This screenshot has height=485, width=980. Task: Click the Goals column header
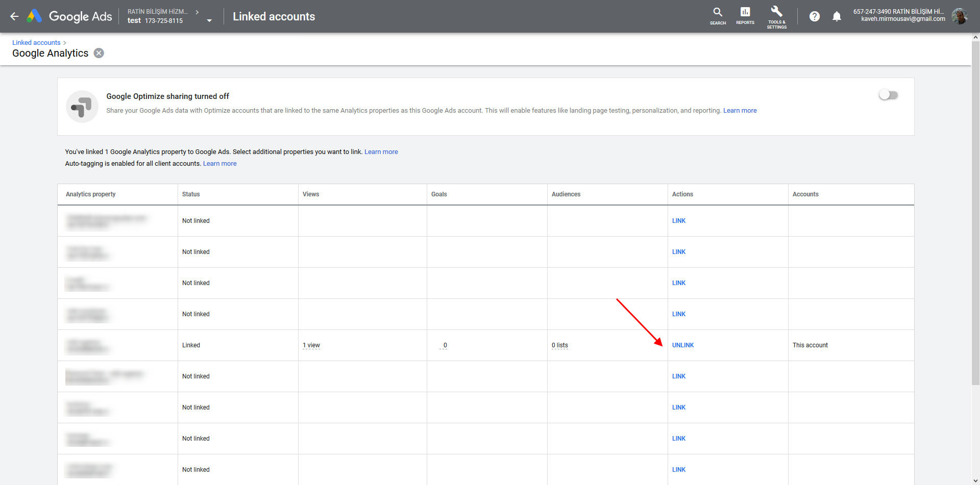[439, 194]
